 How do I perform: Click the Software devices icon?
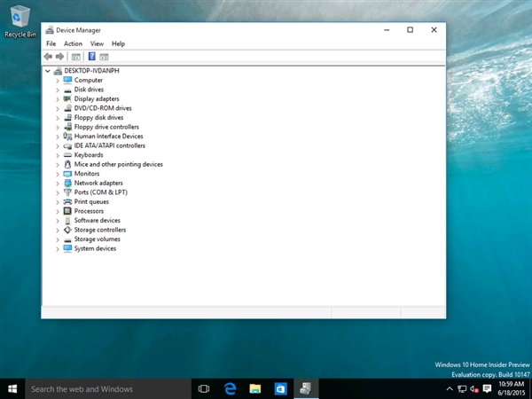pos(68,221)
